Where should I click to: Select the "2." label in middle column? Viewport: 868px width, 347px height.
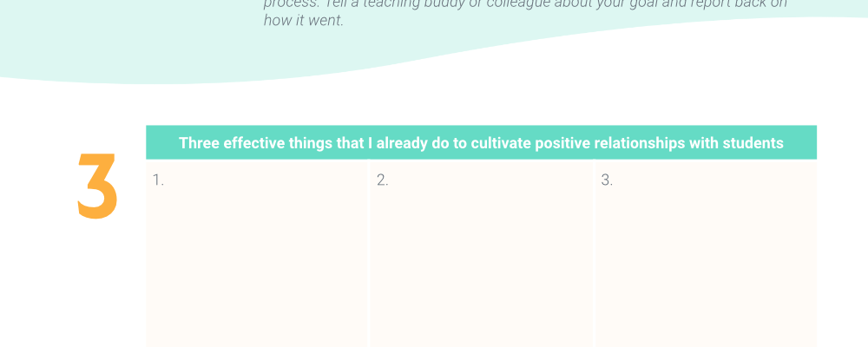pyautogui.click(x=383, y=180)
